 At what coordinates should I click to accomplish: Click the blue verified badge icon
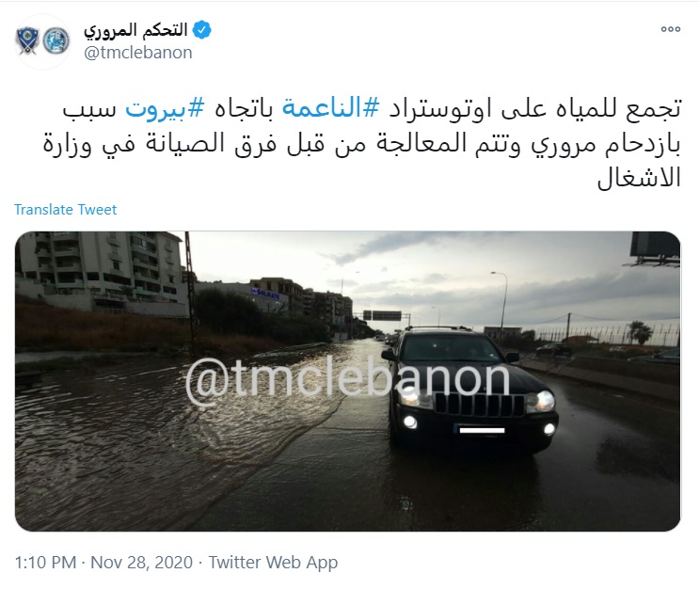point(201,30)
